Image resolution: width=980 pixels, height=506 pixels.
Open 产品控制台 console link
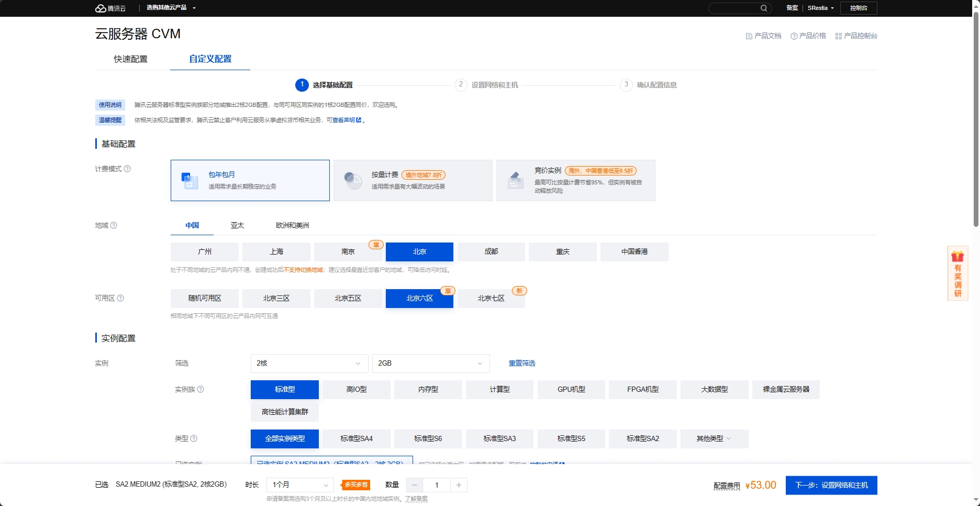tap(856, 36)
